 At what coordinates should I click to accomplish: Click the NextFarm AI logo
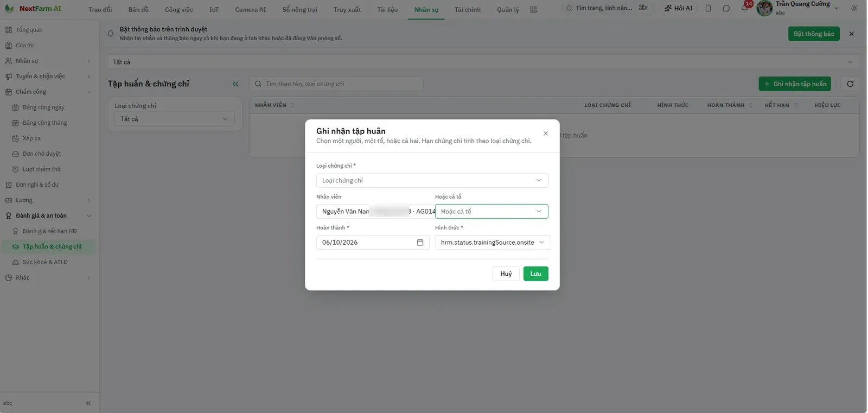[33, 9]
